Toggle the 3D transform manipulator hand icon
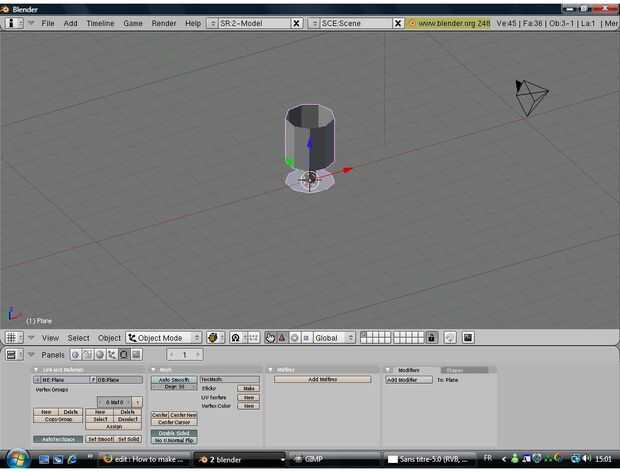Image resolution: width=620 pixels, height=472 pixels. pyautogui.click(x=270, y=338)
